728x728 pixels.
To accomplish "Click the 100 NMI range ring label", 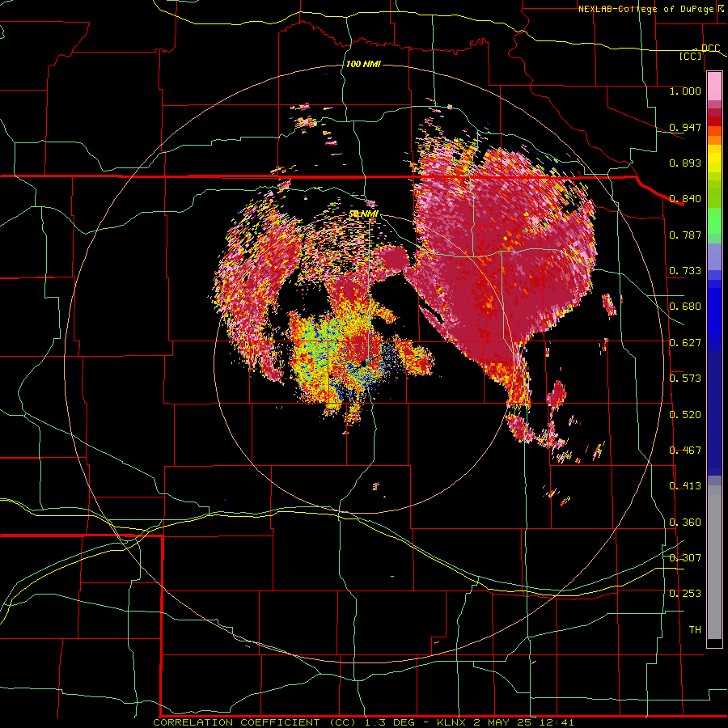I will pyautogui.click(x=363, y=64).
